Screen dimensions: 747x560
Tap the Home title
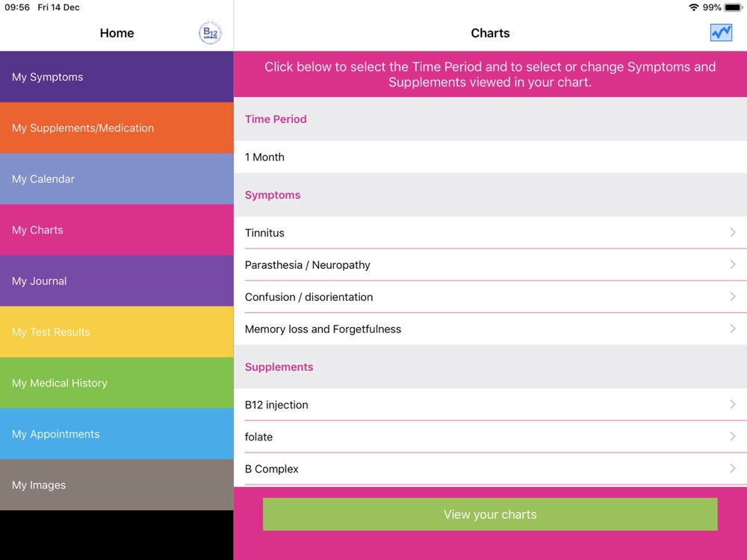point(117,33)
